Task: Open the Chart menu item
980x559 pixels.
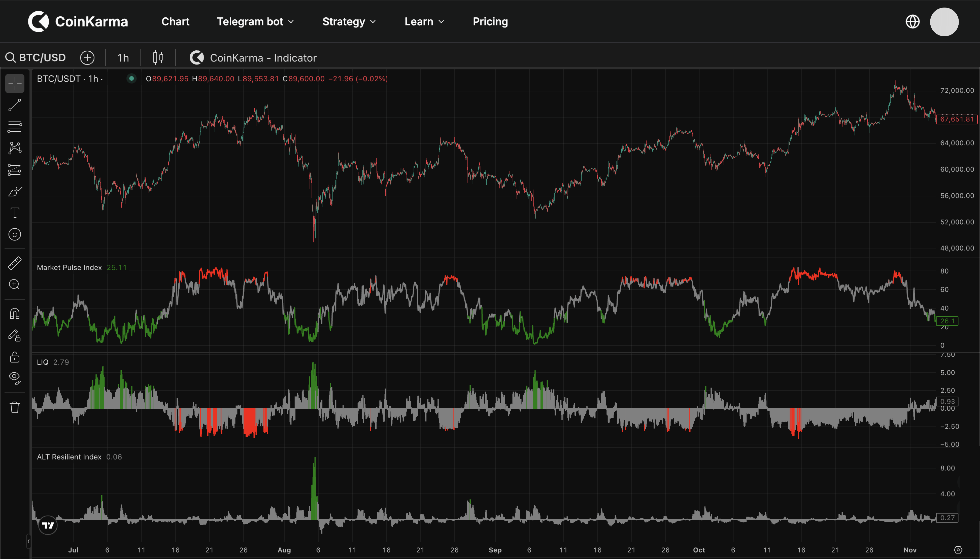Action: tap(175, 21)
